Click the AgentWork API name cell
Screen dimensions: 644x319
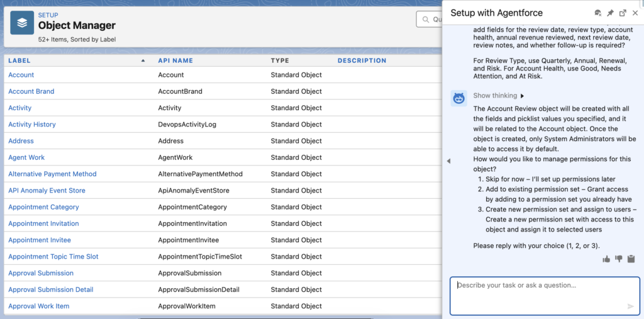coord(175,157)
